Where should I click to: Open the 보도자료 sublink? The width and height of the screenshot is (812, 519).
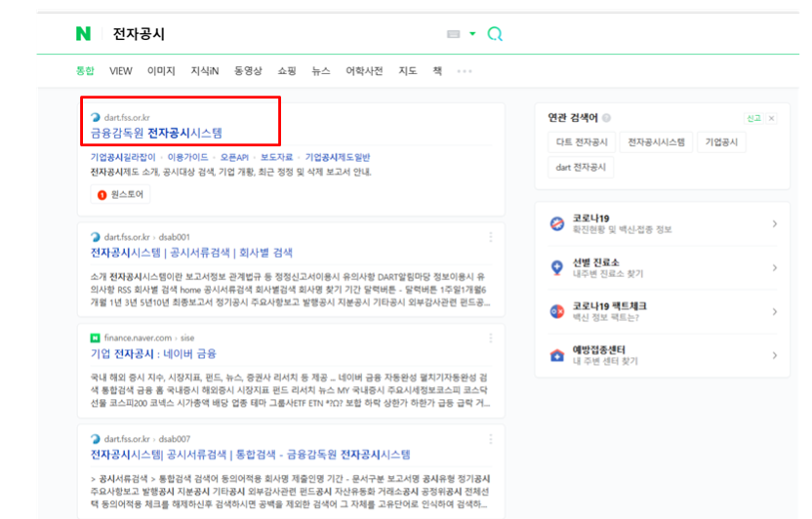(276, 157)
